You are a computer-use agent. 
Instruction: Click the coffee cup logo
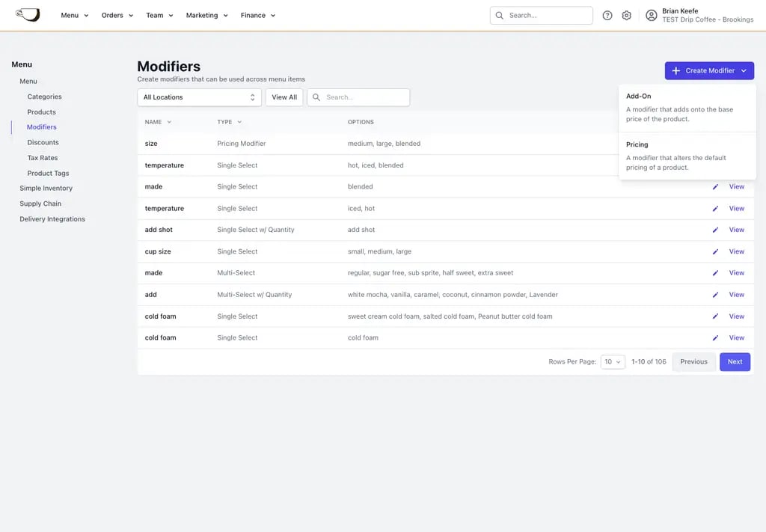28,15
